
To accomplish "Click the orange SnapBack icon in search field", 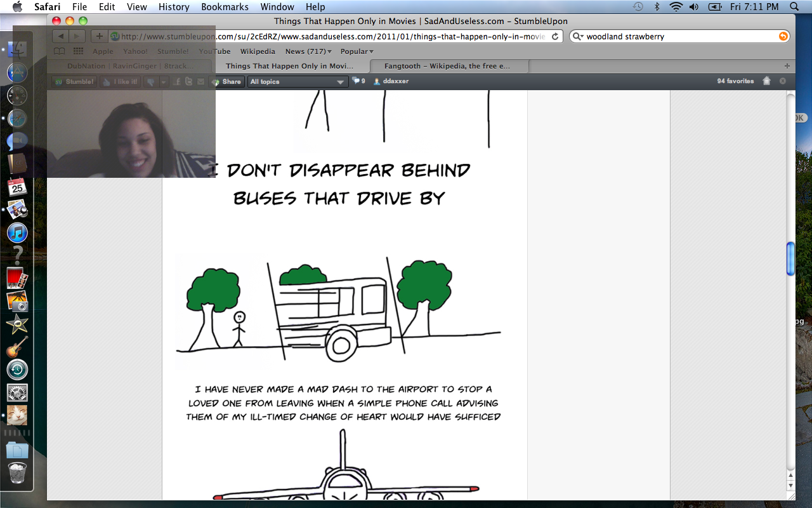I will (x=783, y=37).
